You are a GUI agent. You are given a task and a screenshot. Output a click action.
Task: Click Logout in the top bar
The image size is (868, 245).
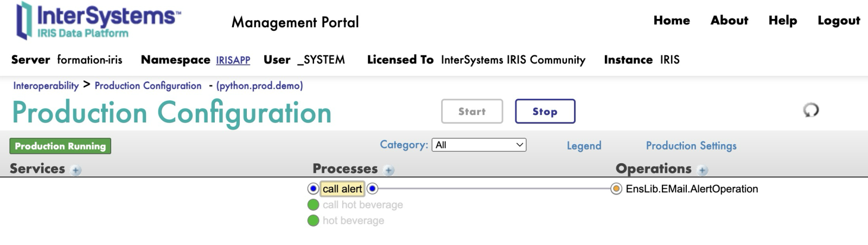point(838,21)
